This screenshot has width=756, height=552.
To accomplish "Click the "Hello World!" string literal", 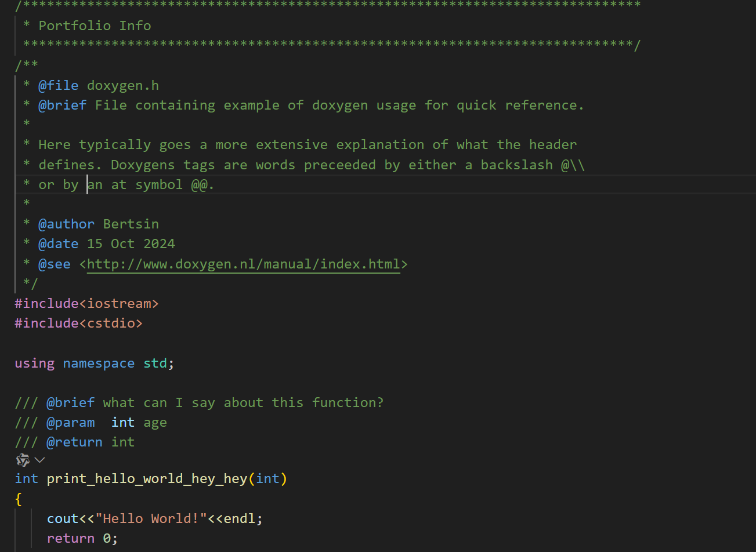I will [x=151, y=518].
